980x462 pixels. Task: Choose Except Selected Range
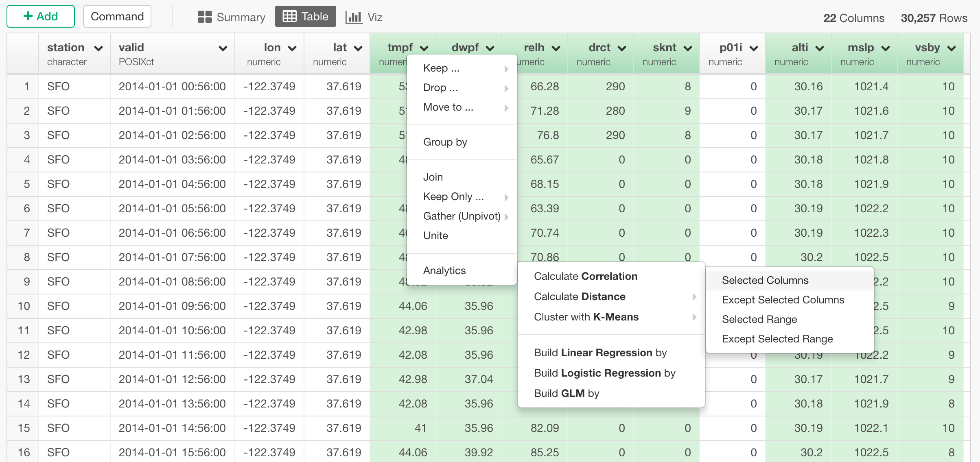coord(777,339)
